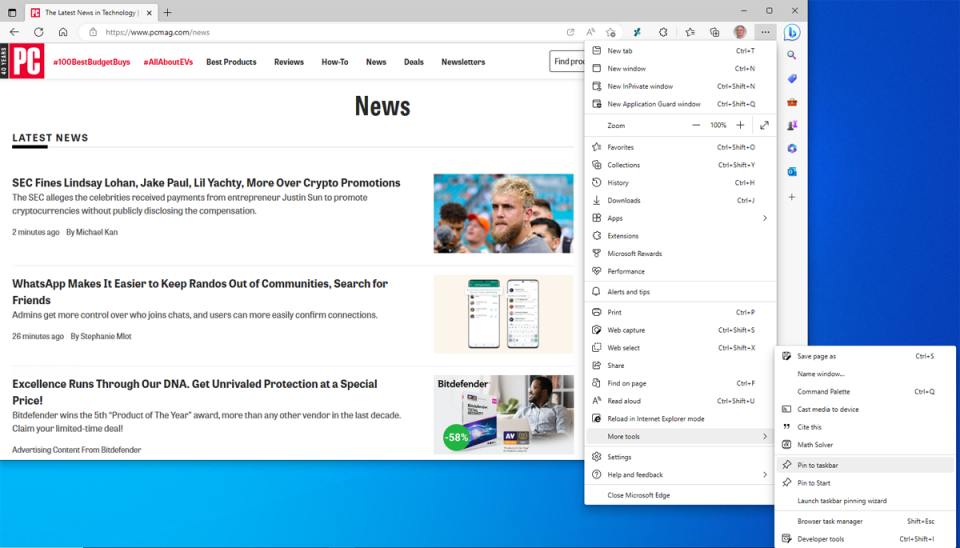Open Settings from the menu
This screenshot has width=960, height=548.
pyautogui.click(x=680, y=457)
